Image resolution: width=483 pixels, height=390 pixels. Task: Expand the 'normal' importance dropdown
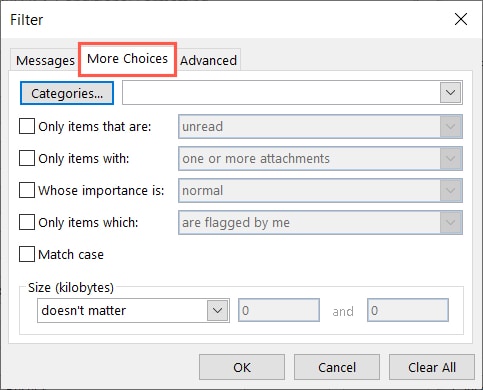click(320, 190)
